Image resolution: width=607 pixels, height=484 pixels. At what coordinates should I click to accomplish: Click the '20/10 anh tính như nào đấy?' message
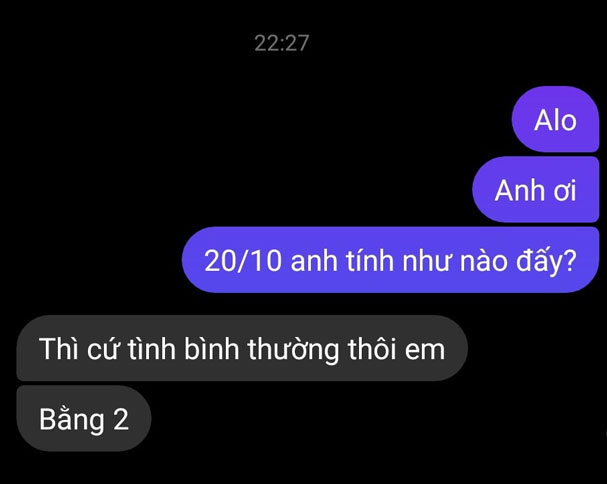click(391, 260)
